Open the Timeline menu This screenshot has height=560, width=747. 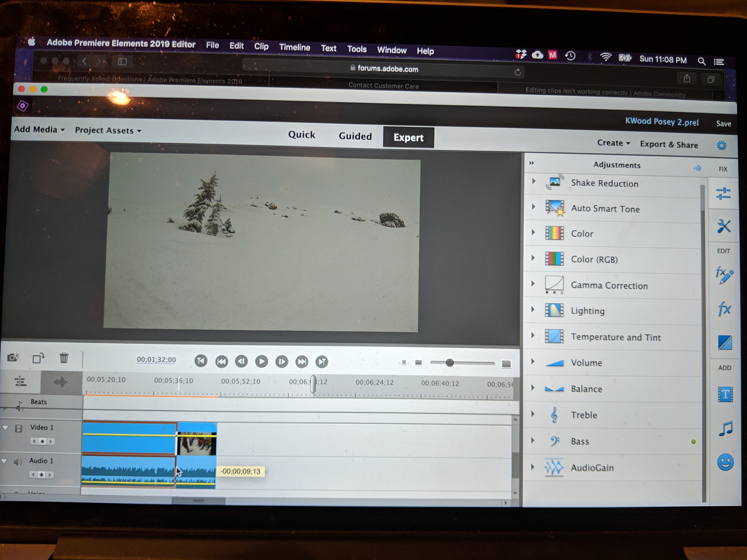tap(294, 48)
